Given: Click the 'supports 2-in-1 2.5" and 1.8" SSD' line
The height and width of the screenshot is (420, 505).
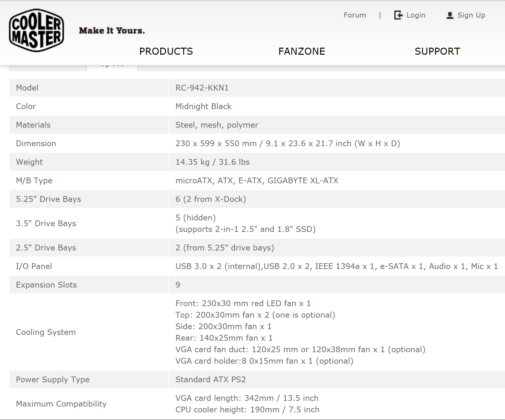Looking at the screenshot, I should 246,229.
